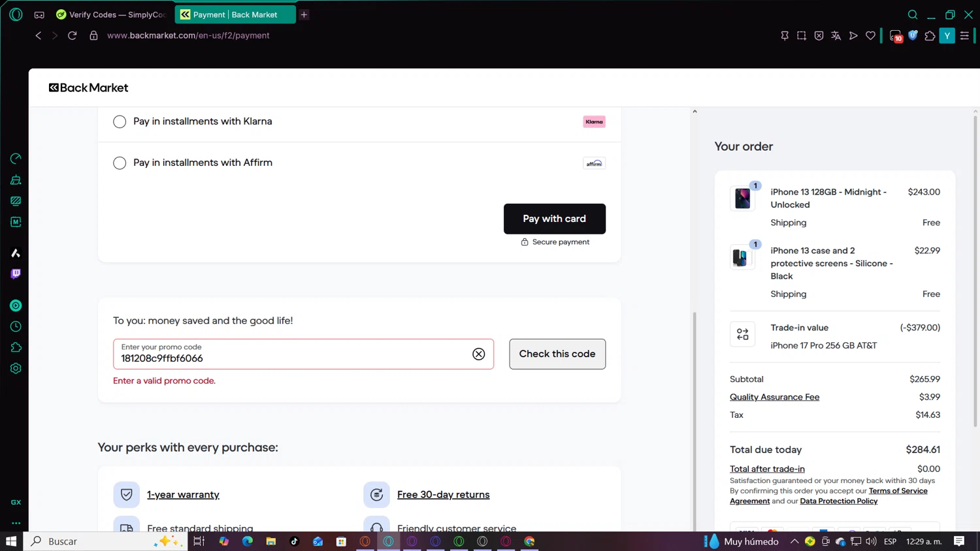The height and width of the screenshot is (551, 980).
Task: Open the extension with red 10 badge
Action: coord(896,37)
